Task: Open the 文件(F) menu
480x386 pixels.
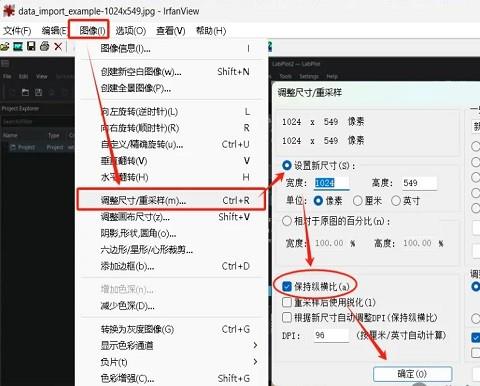Action: [x=17, y=31]
